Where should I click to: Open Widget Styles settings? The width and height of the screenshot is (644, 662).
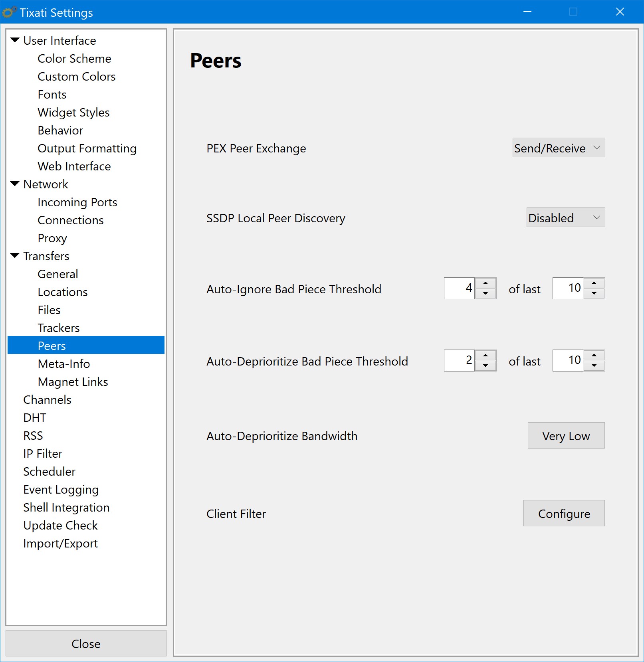point(73,112)
